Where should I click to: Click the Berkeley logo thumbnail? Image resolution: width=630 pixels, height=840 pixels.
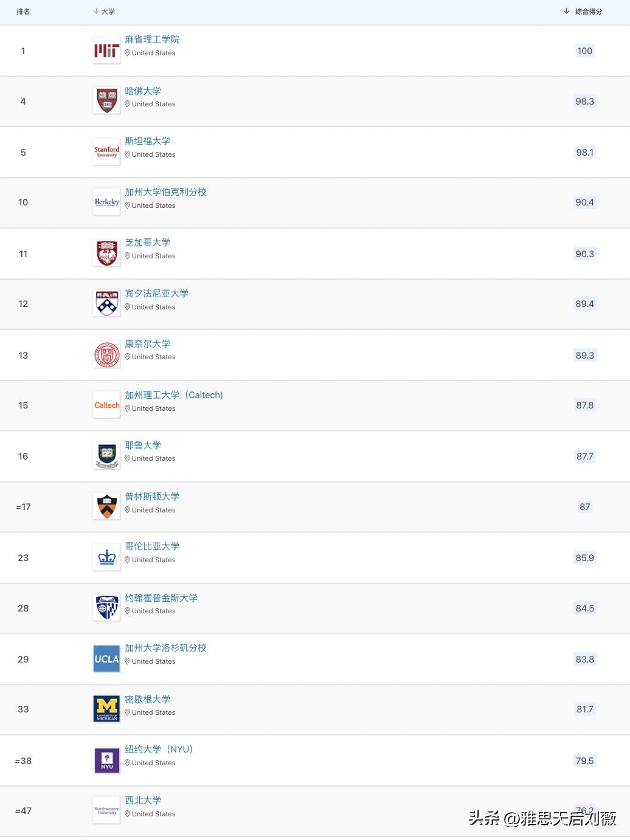pyautogui.click(x=106, y=202)
